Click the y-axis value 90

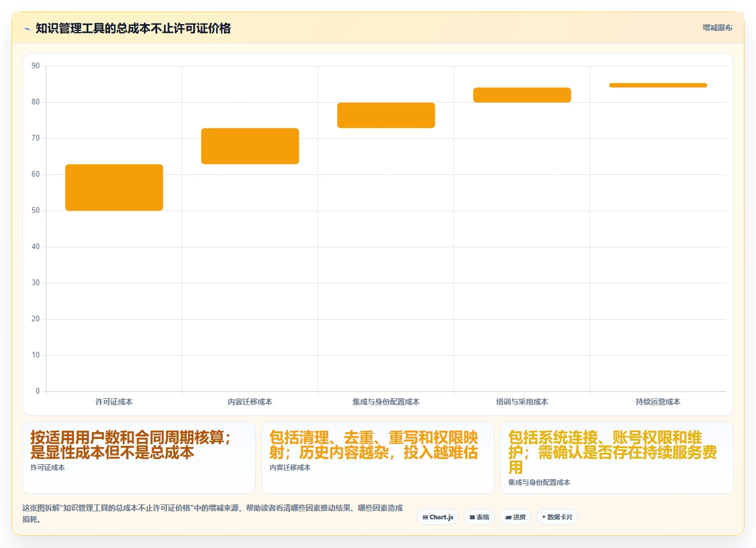coord(36,66)
